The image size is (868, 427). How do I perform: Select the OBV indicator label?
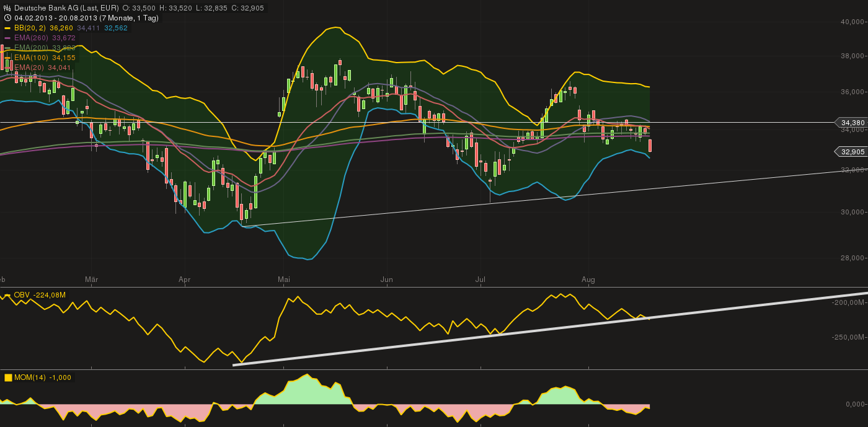(21, 295)
